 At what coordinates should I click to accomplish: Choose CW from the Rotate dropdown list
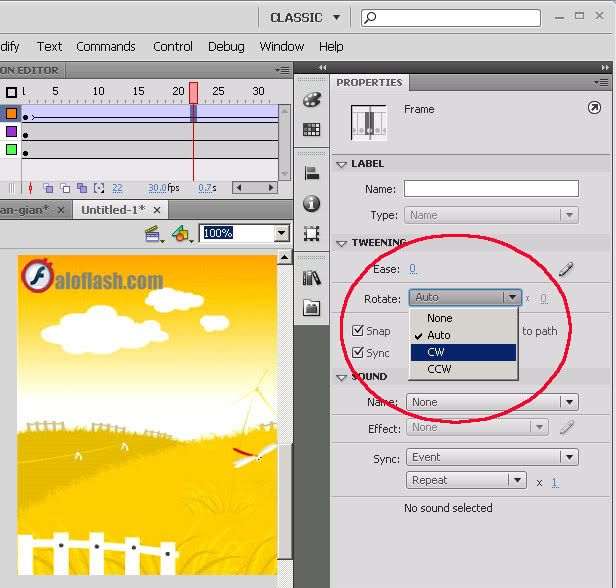(x=463, y=352)
